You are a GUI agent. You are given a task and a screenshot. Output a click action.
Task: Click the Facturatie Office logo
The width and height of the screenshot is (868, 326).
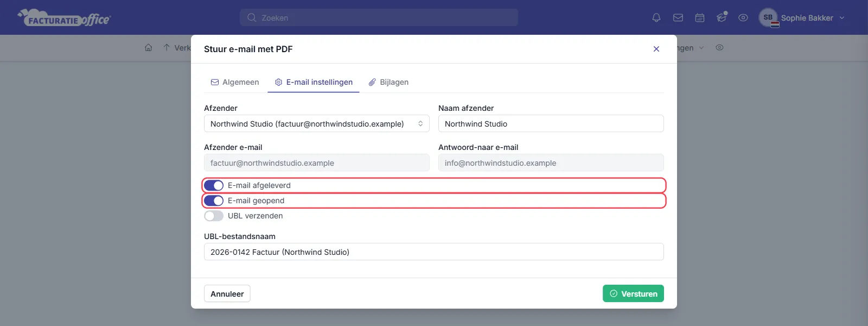[x=64, y=17]
